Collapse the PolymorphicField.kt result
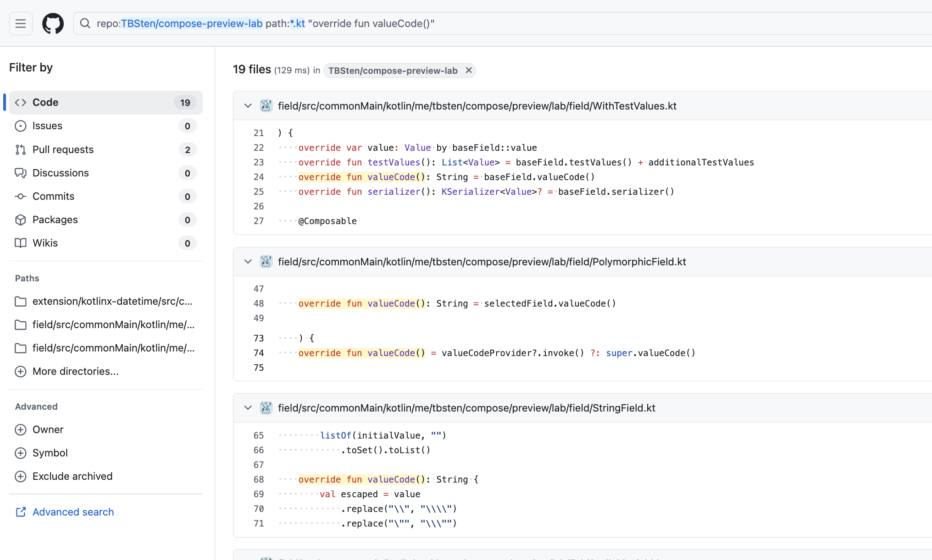Image resolution: width=932 pixels, height=560 pixels. (x=248, y=262)
